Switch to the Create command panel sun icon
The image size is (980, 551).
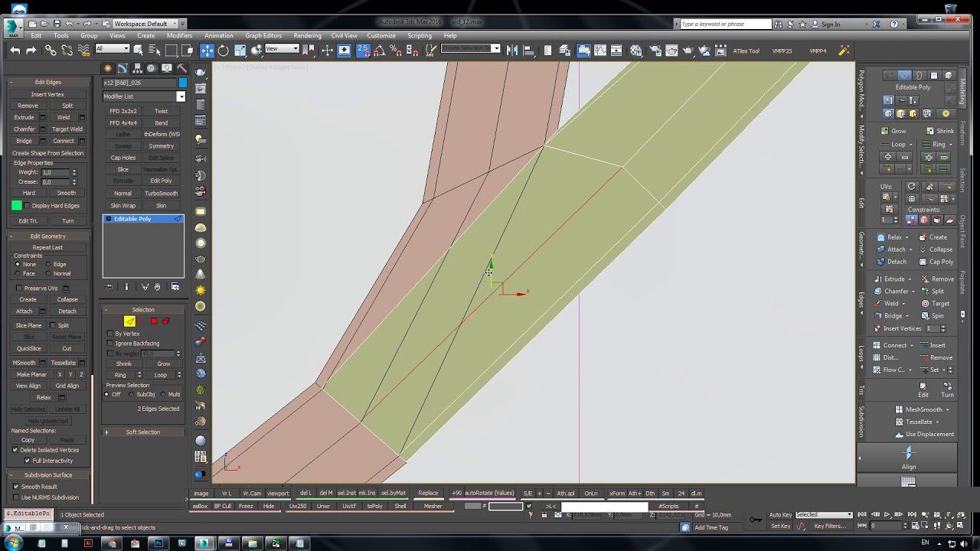click(x=108, y=68)
